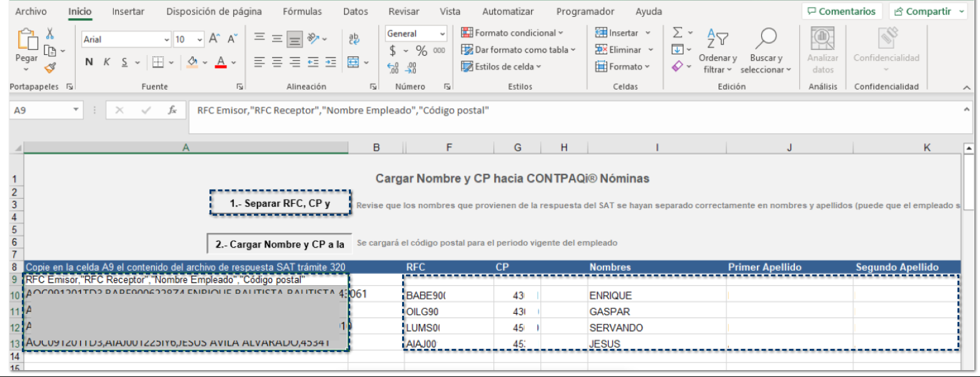This screenshot has height=377, width=980.
Task: Click the Comentarios button
Action: pos(842,11)
